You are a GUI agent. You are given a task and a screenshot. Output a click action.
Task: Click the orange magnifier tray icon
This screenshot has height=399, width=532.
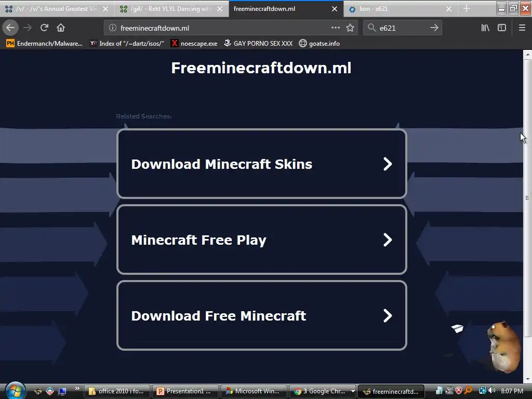(469, 391)
